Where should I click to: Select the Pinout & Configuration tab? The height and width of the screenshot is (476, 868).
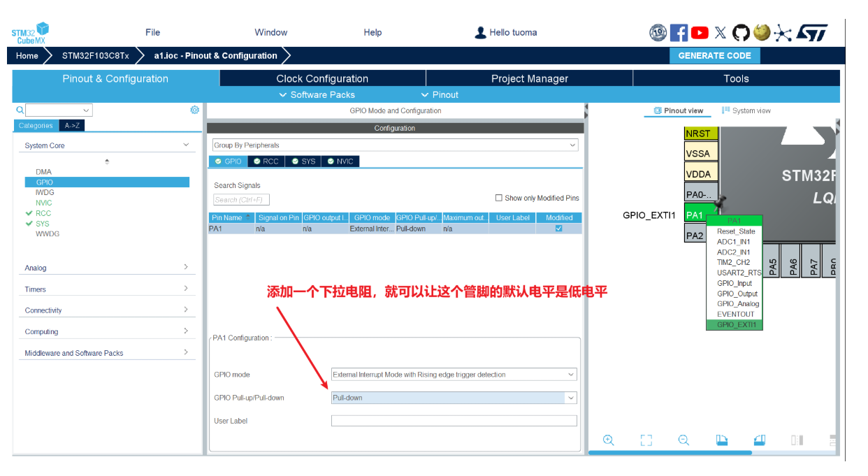click(115, 78)
